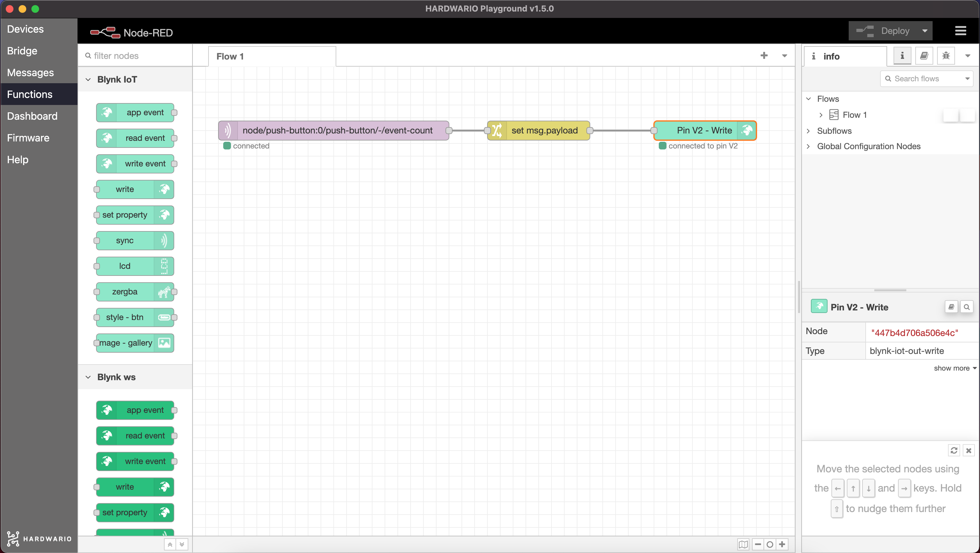Select Blynk ws write node

[135, 487]
